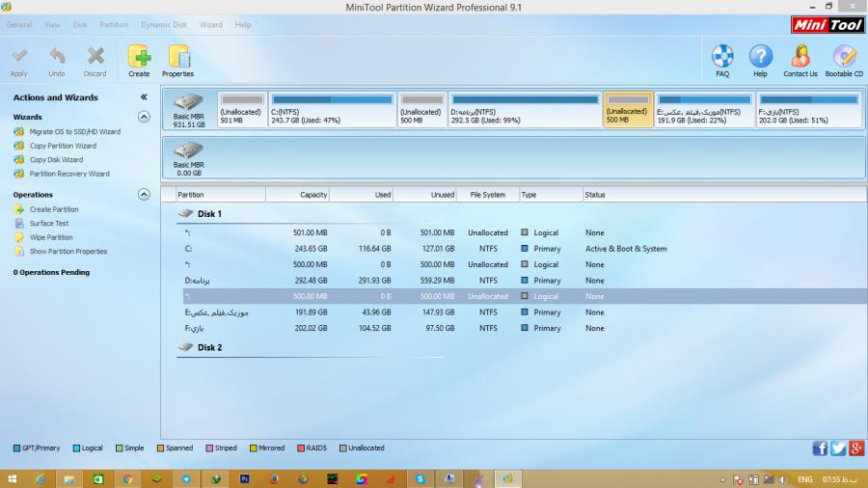Image resolution: width=868 pixels, height=488 pixels.
Task: Launch the Bootable CD icon
Action: click(x=844, y=57)
